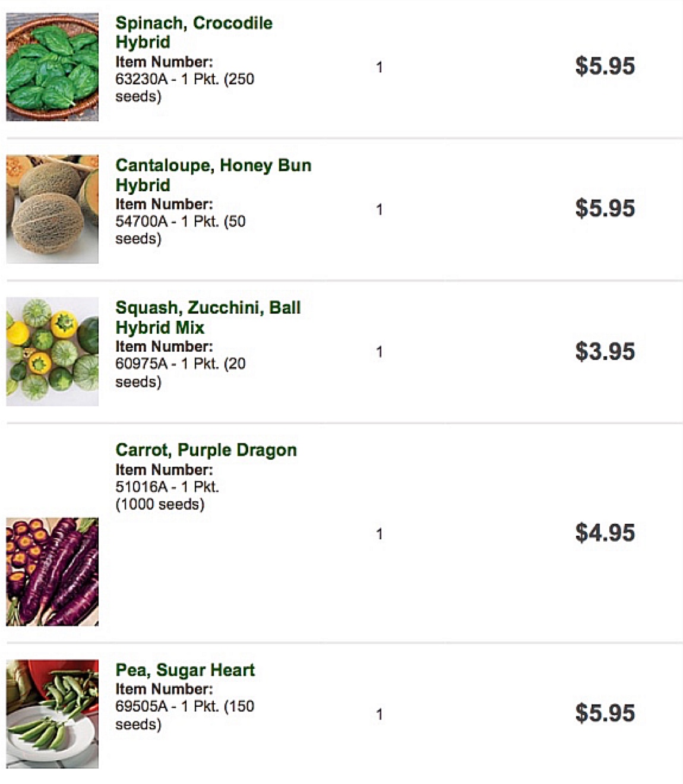Open Carrot, Purple Dragon product link
683x784 pixels.
tap(206, 450)
